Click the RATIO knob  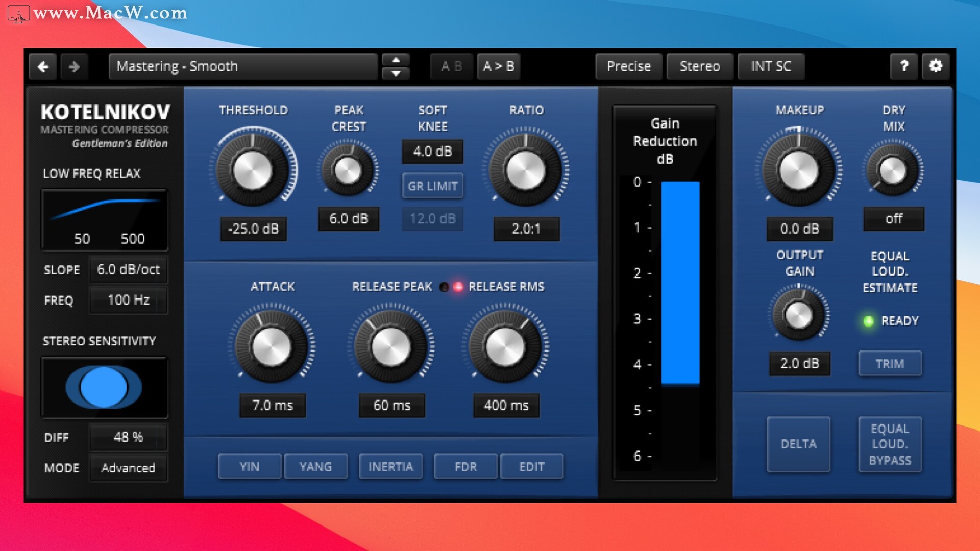click(x=526, y=170)
